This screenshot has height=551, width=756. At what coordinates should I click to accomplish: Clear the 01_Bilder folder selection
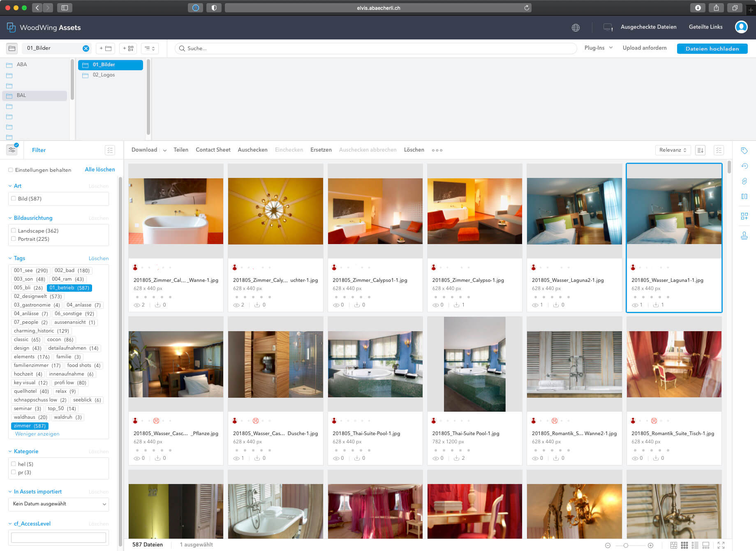click(86, 48)
